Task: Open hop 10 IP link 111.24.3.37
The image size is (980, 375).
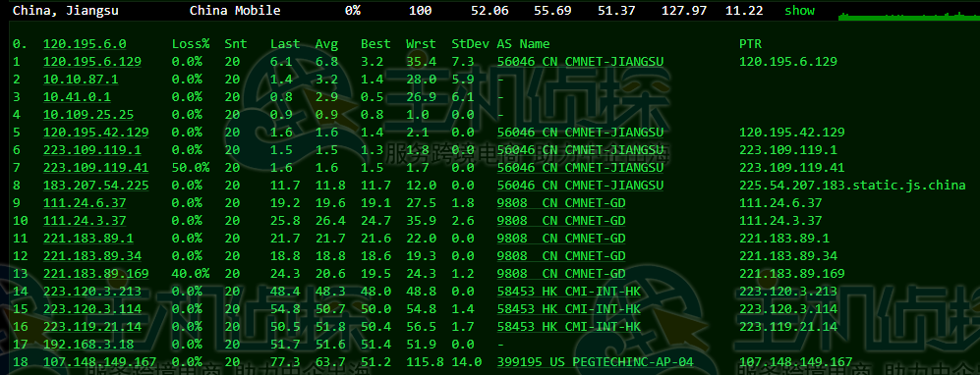Action: (x=85, y=221)
